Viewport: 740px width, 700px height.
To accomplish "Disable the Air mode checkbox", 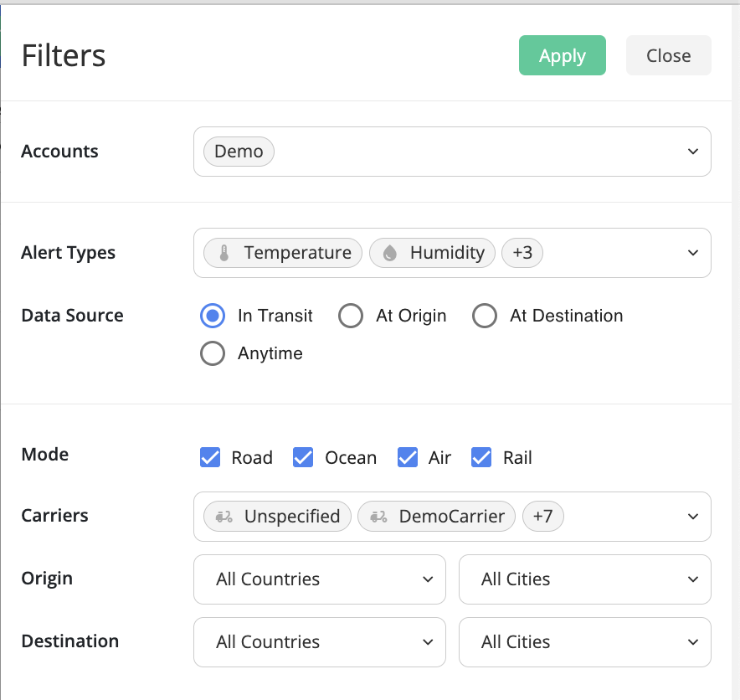I will [x=408, y=457].
